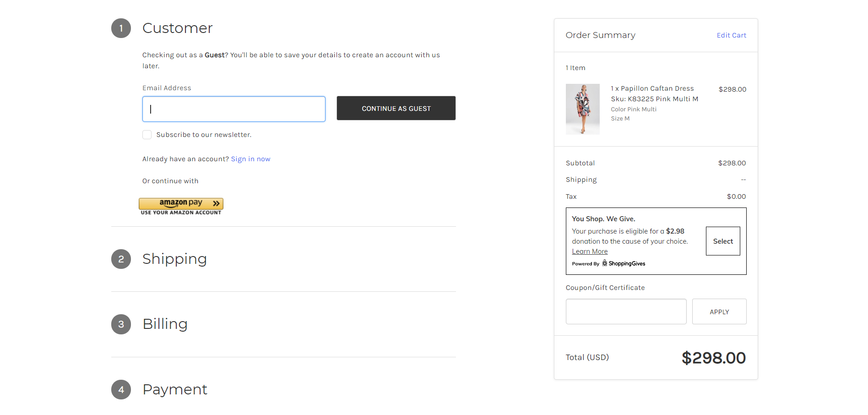This screenshot has width=868, height=415.
Task: Expand the Payment section
Action: pyautogui.click(x=175, y=389)
